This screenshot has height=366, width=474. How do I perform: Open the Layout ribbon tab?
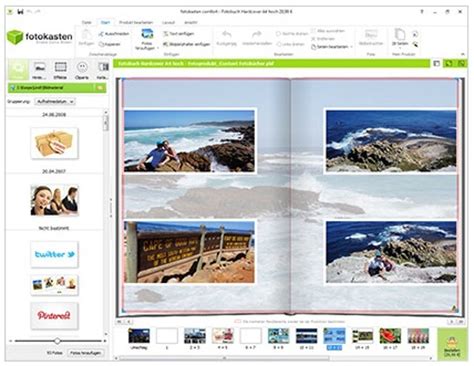coord(168,22)
